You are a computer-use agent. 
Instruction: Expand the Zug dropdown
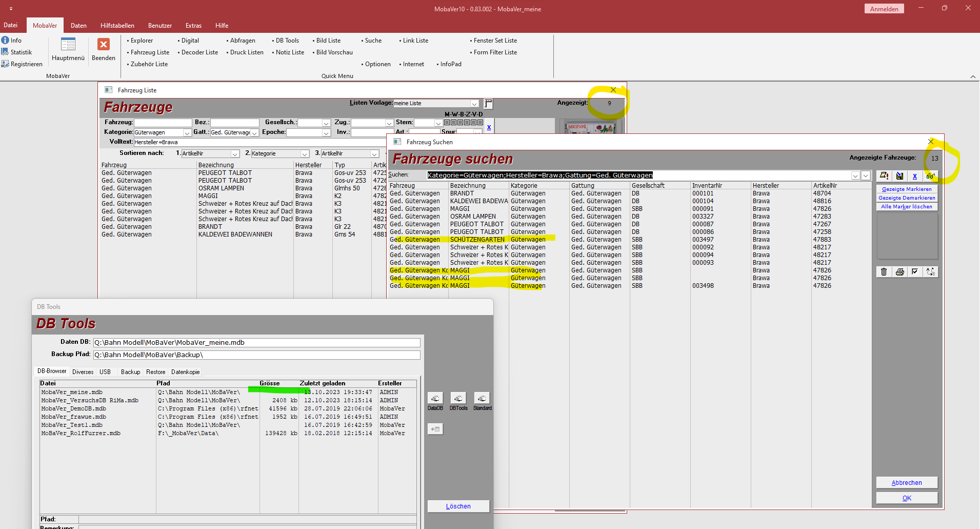tap(389, 123)
